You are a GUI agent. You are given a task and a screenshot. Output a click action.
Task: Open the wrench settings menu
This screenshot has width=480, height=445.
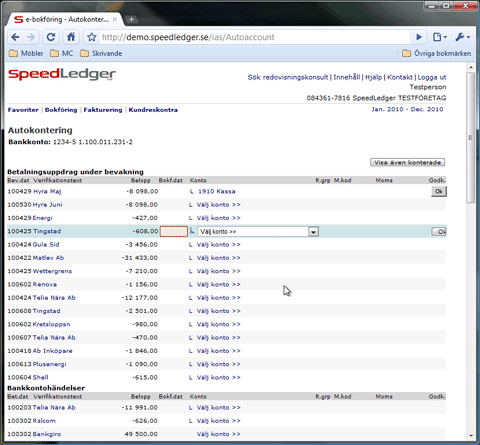(x=462, y=37)
